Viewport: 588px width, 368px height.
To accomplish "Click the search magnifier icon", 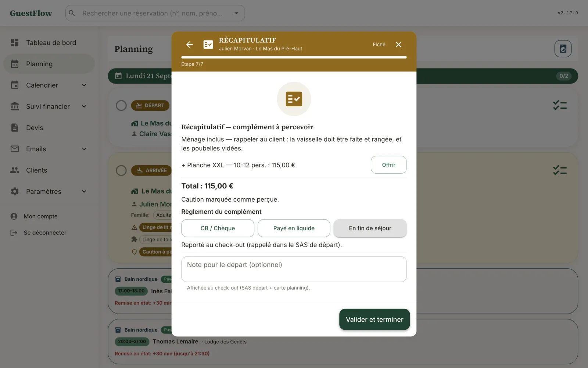I will point(72,13).
